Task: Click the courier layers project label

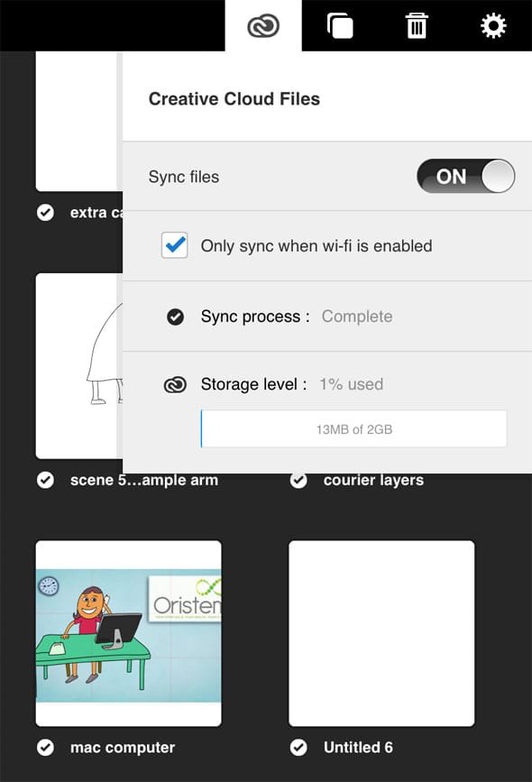Action: click(x=373, y=480)
